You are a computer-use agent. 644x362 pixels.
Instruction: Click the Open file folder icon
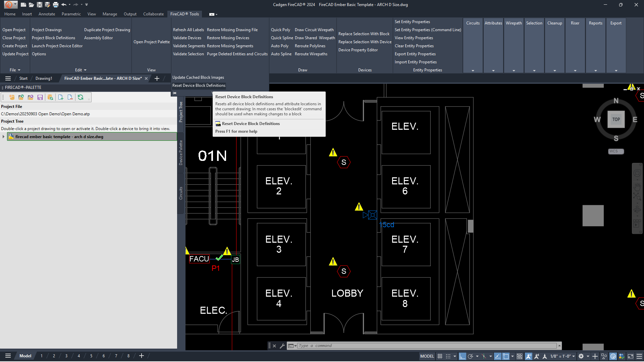coord(31,5)
